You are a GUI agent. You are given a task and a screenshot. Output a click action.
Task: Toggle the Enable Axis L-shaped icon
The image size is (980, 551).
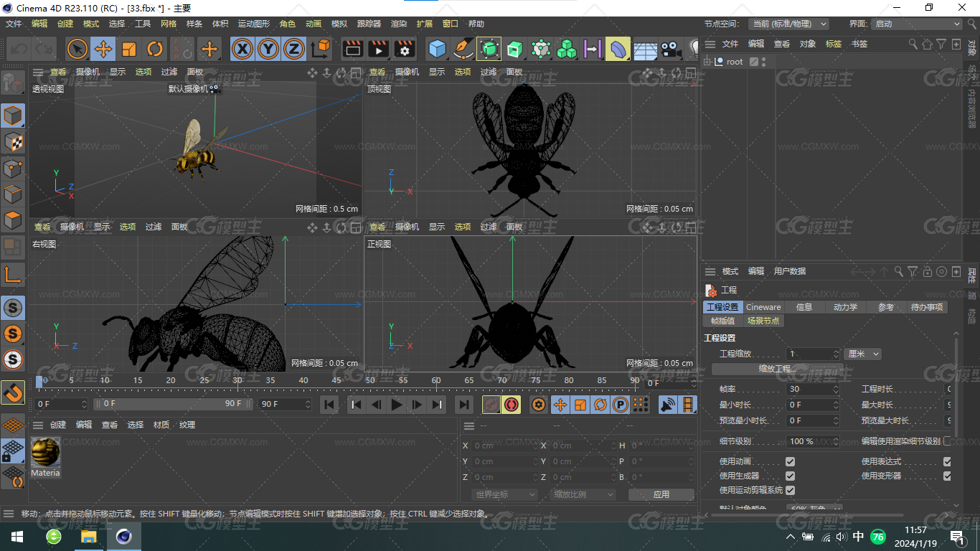point(13,274)
